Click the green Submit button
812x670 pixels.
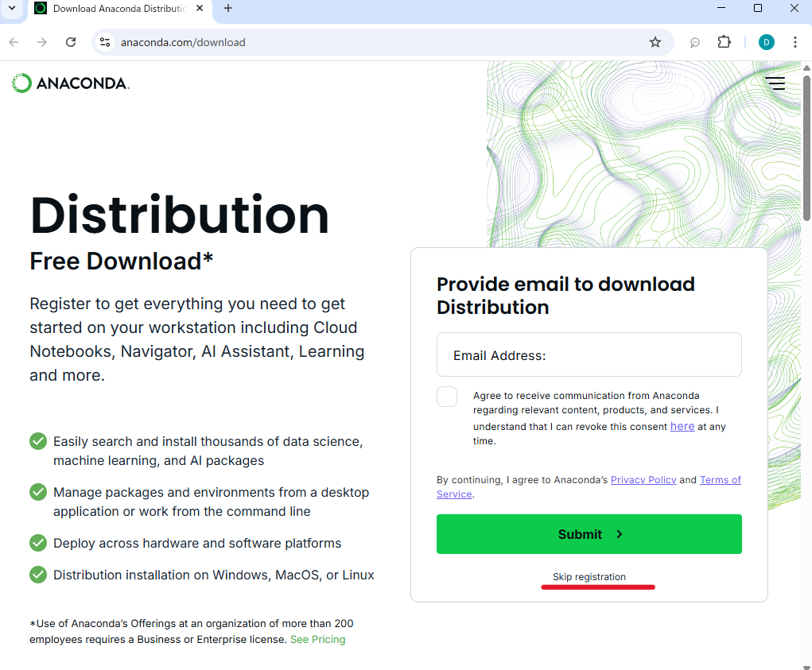tap(589, 534)
